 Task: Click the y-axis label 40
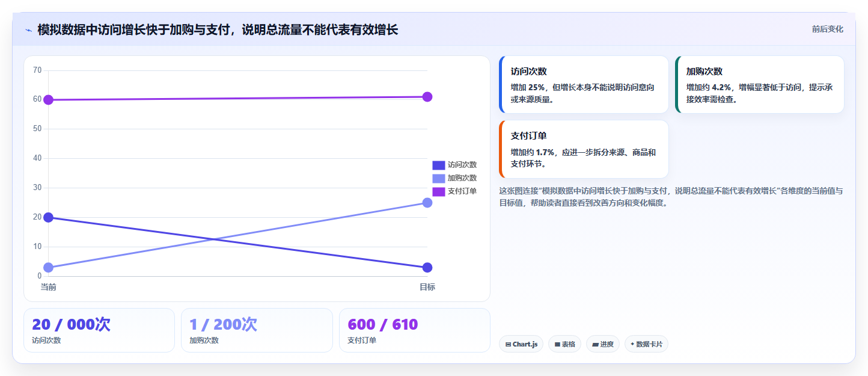click(37, 158)
